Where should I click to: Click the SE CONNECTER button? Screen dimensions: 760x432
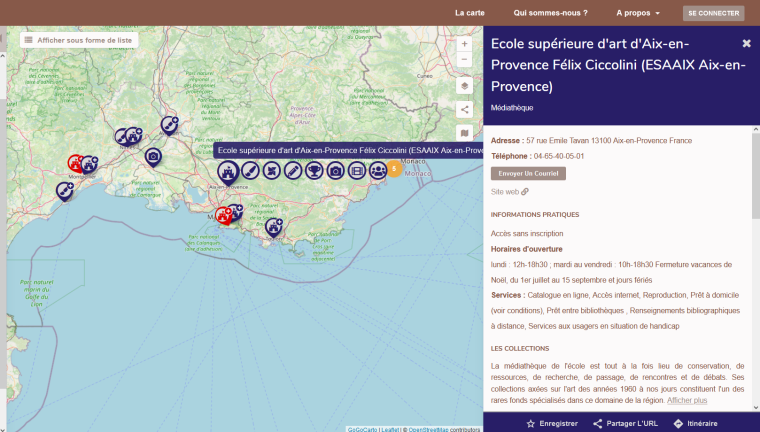(713, 13)
